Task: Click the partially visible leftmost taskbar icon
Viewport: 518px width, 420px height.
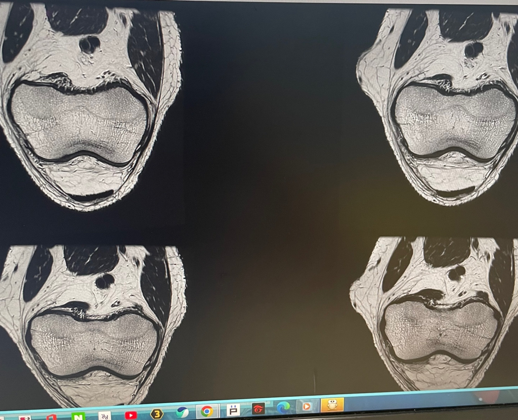Action: tap(24, 418)
